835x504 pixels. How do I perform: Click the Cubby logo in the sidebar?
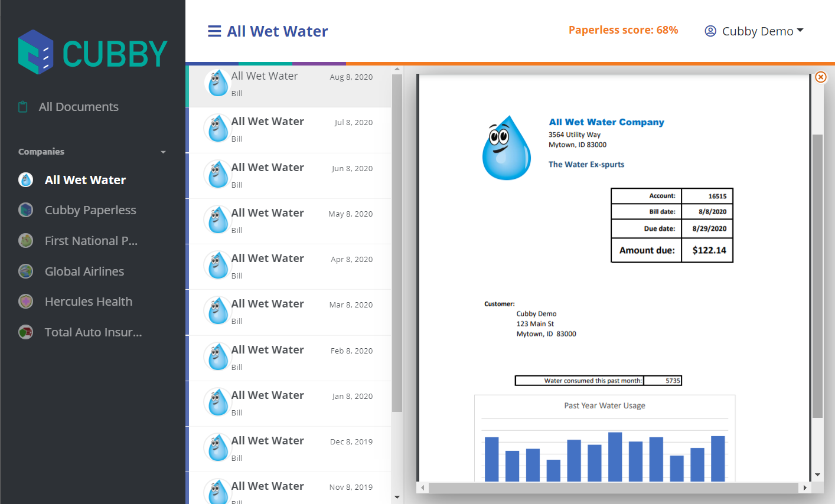coord(93,53)
